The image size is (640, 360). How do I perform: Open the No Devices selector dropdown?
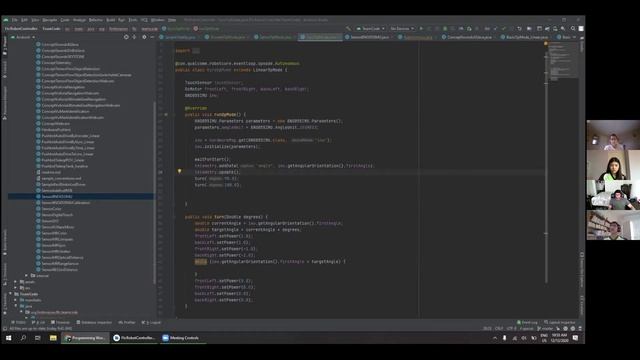[402, 29]
